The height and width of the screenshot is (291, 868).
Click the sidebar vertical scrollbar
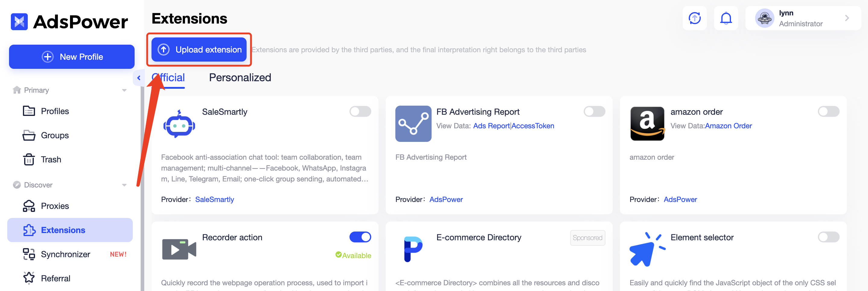pos(142,189)
